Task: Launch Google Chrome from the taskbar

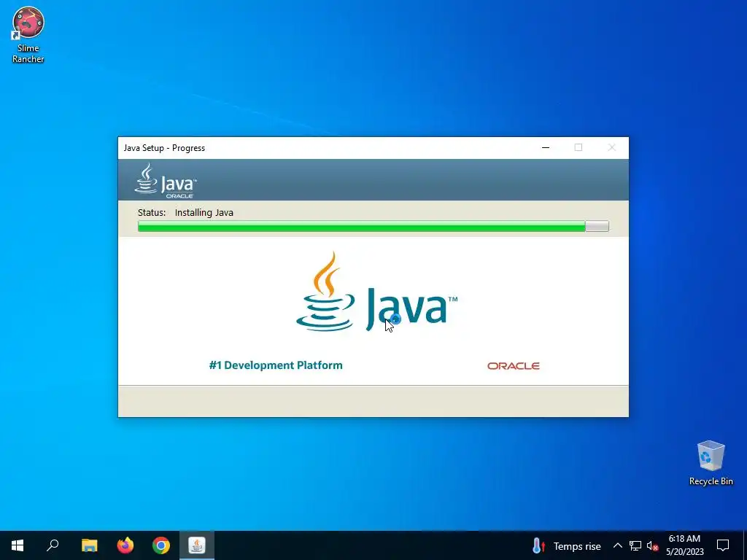Action: (161, 545)
